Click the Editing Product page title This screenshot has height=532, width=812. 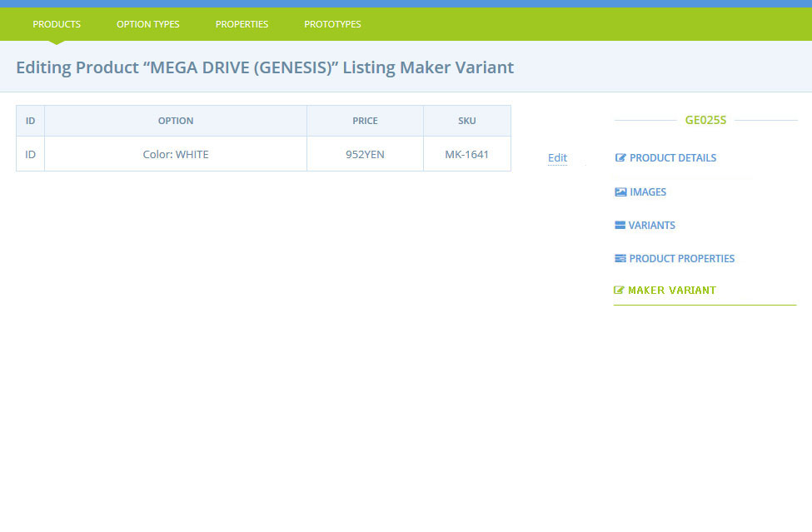click(x=265, y=67)
